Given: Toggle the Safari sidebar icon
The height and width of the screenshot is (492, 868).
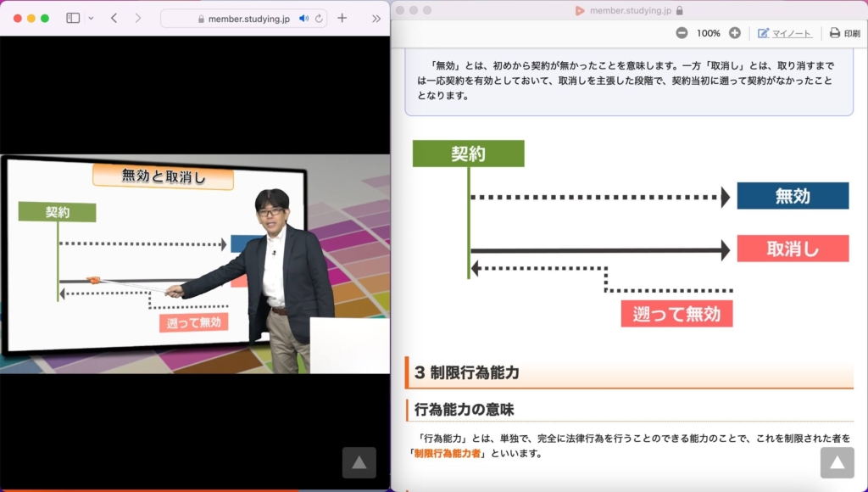Looking at the screenshot, I should [x=73, y=19].
